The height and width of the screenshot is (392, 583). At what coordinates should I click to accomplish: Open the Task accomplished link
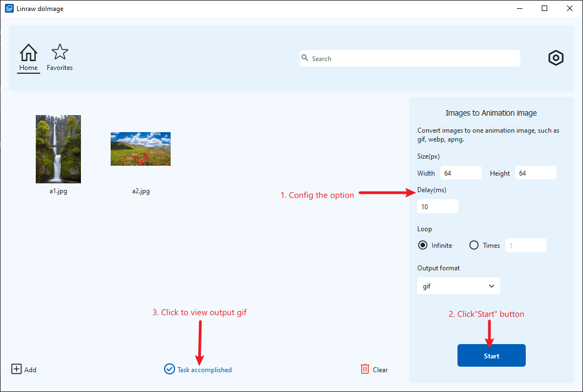tap(204, 369)
